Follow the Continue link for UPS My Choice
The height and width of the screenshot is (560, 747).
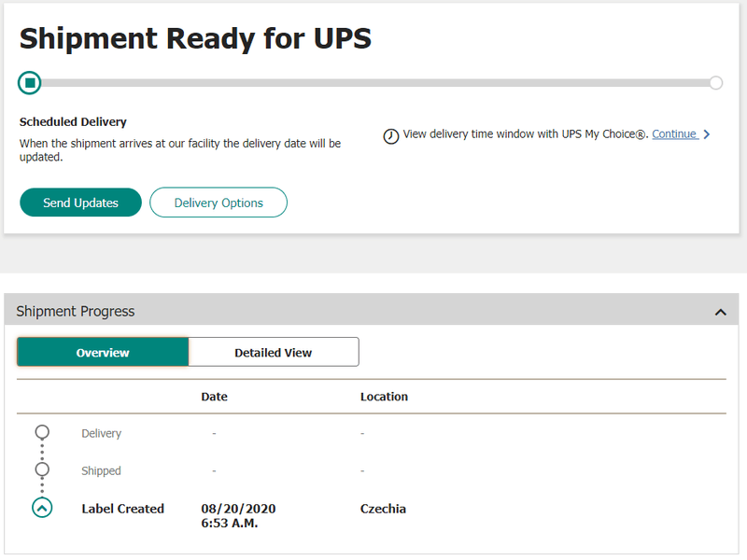[674, 134]
